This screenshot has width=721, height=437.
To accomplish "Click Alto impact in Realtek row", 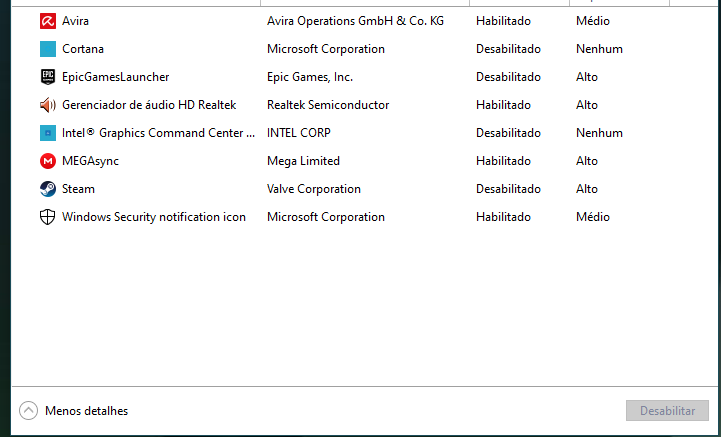I will click(587, 105).
